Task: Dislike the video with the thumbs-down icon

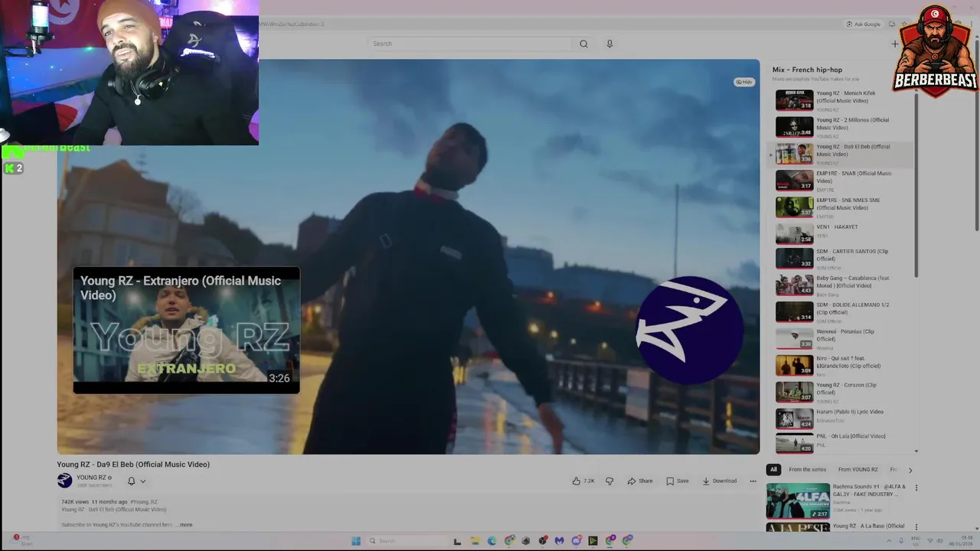Action: point(609,481)
